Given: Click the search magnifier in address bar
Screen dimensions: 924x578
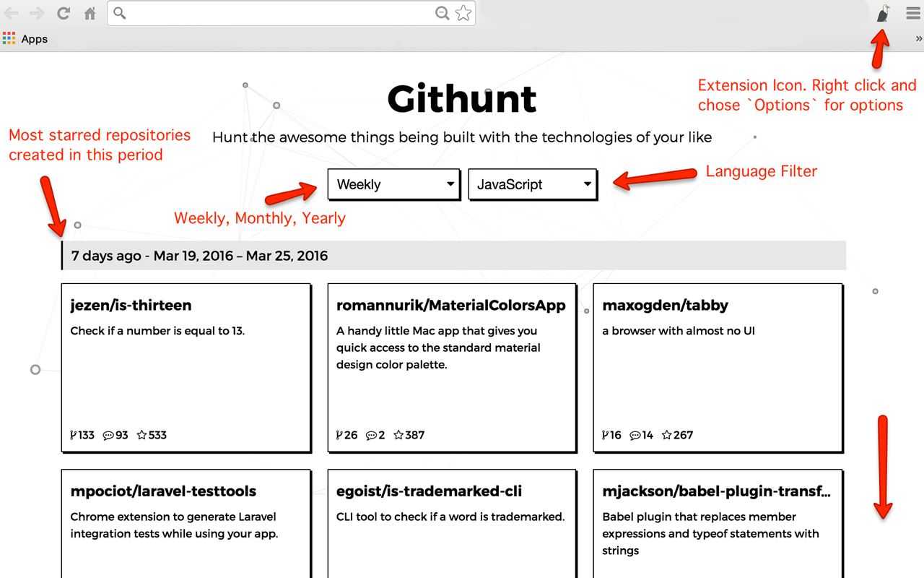Looking at the screenshot, I should (120, 13).
